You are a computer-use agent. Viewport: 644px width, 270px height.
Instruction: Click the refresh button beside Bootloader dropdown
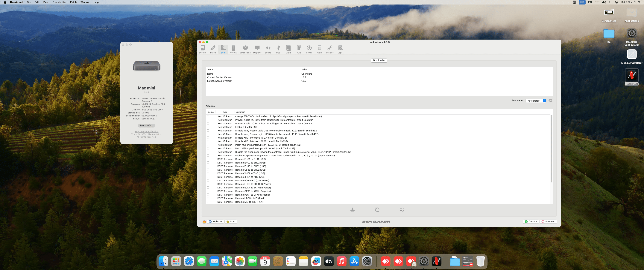click(x=550, y=100)
